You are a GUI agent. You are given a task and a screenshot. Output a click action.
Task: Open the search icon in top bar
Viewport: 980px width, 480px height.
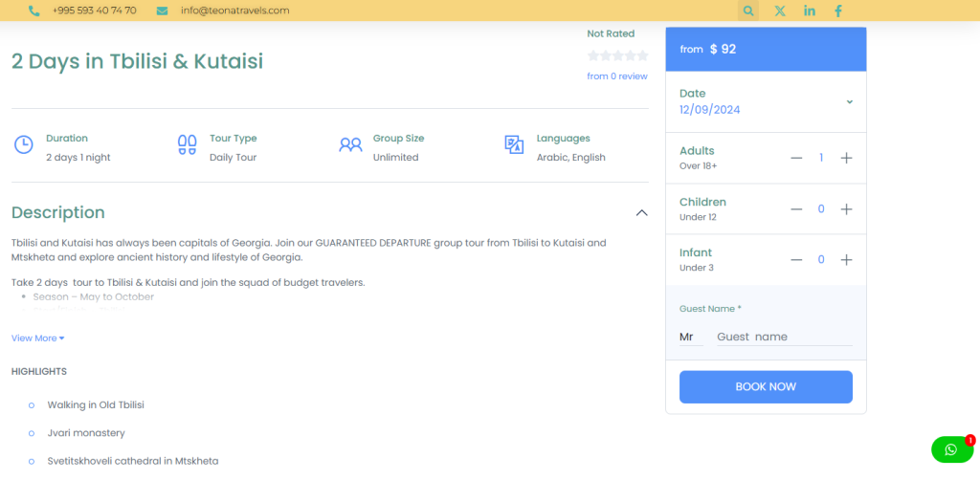point(748,11)
